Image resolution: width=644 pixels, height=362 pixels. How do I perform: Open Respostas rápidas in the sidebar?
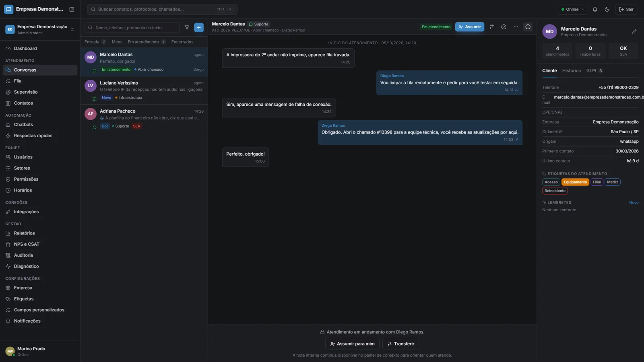click(40, 136)
